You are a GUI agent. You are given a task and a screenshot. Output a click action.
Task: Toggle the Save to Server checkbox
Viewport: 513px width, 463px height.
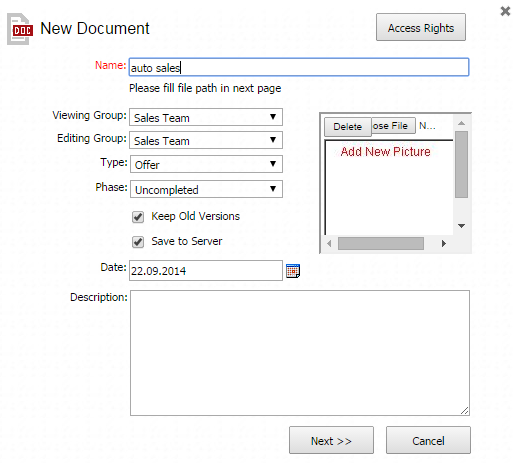click(138, 242)
